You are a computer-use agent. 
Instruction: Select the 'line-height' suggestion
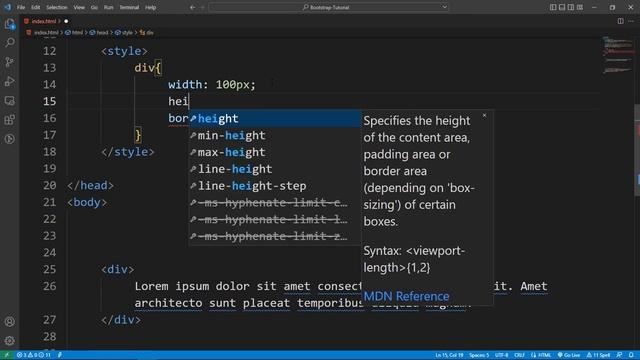click(275, 169)
